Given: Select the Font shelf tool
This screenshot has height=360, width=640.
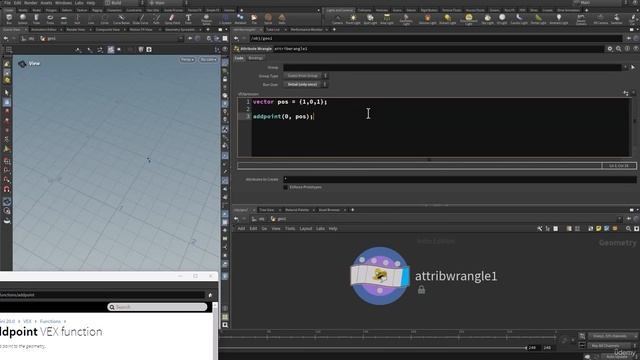Looking at the screenshot, I should click(x=188, y=19).
